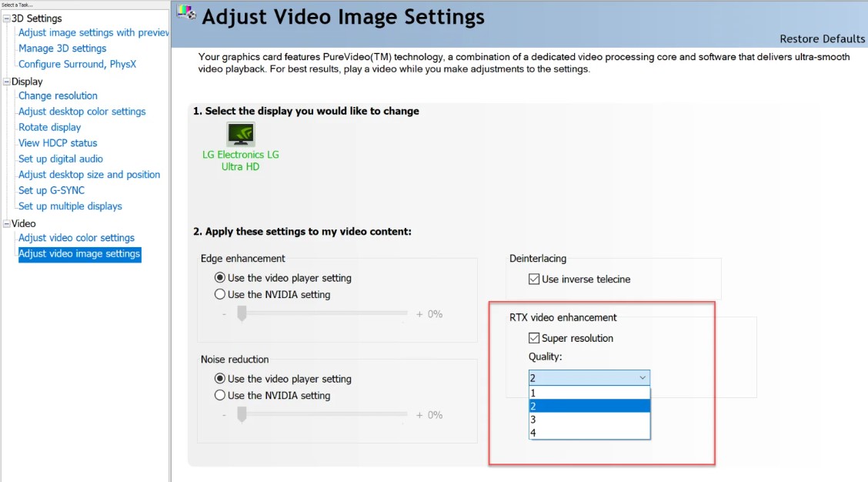This screenshot has width=868, height=482.
Task: Open Set up G-SYNC page
Action: click(x=52, y=191)
